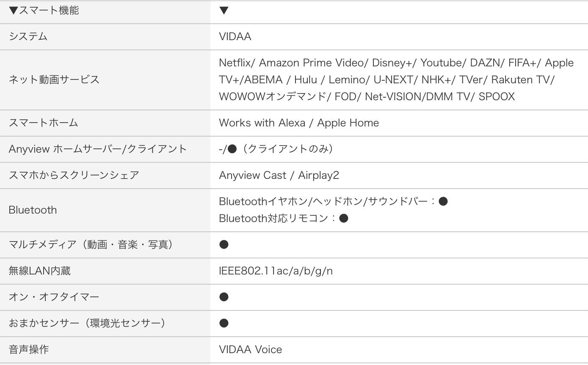Click the VIDAA system value
The width and height of the screenshot is (588, 365).
point(235,36)
